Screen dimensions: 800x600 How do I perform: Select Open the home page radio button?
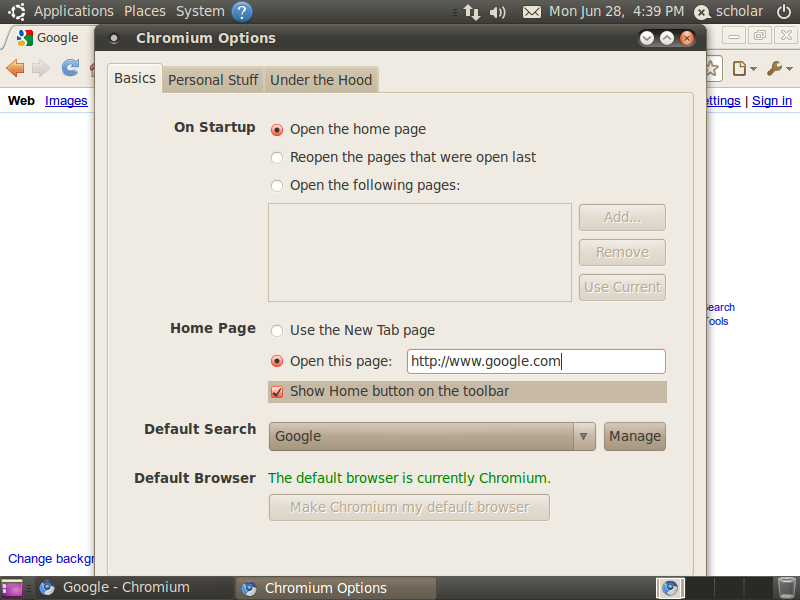pos(277,130)
